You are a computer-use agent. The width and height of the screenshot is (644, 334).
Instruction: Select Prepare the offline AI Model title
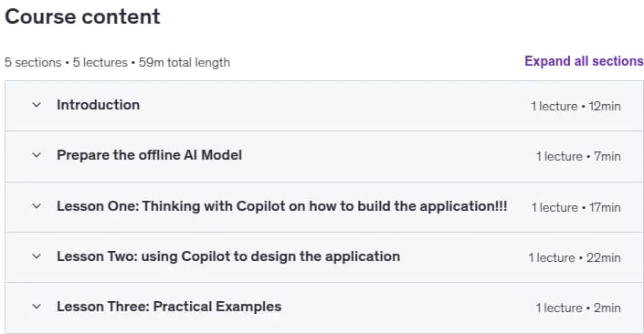pyautogui.click(x=149, y=155)
